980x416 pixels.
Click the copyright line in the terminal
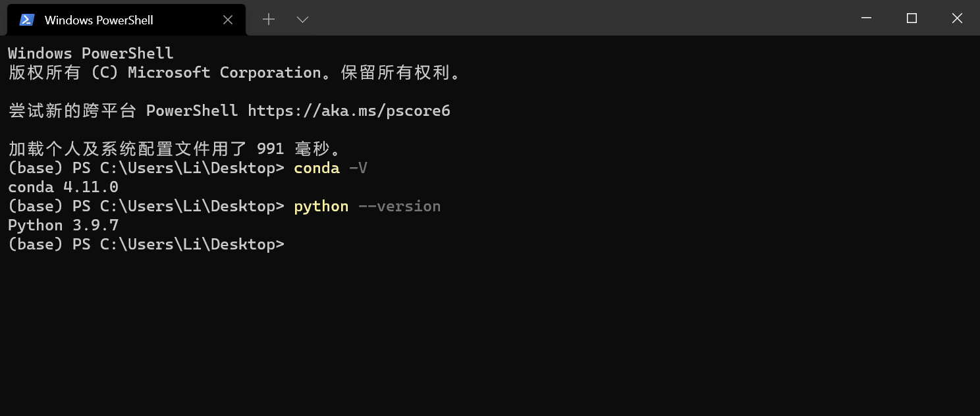[x=234, y=72]
